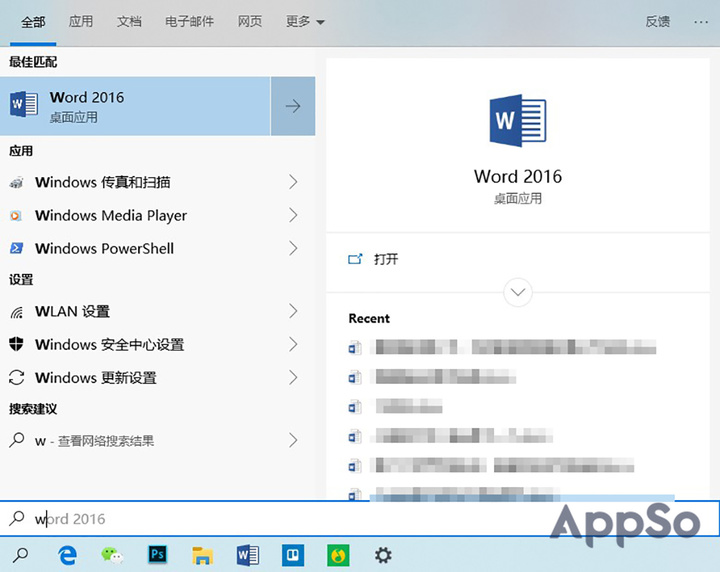Open Word from the taskbar
Viewport: 720px width, 572px height.
pyautogui.click(x=248, y=555)
